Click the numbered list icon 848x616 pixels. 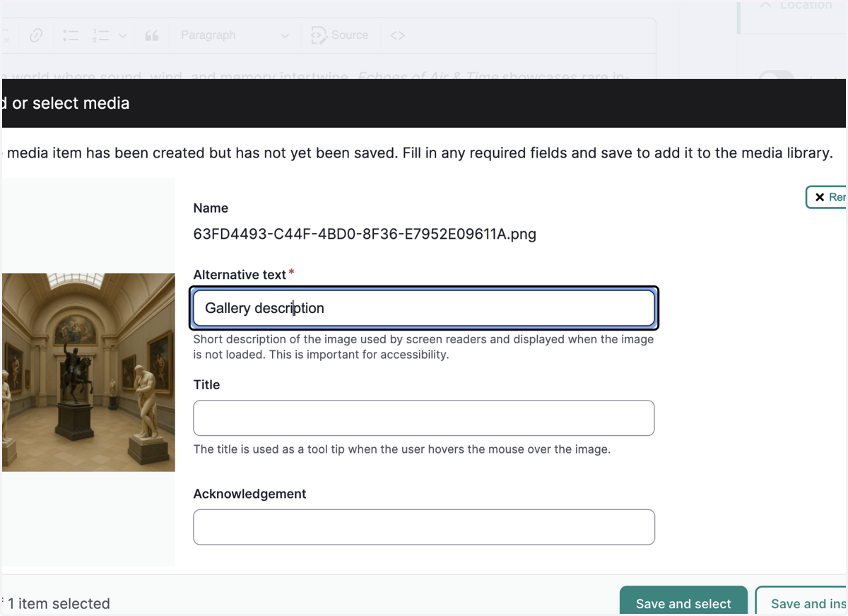pos(100,35)
